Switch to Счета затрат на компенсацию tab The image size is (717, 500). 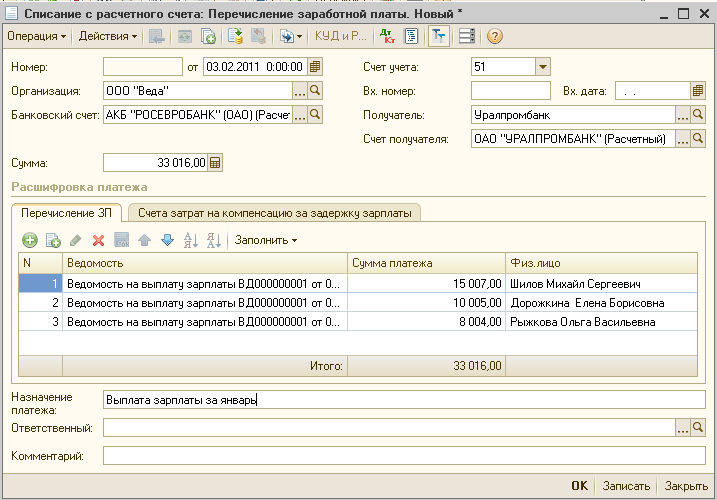(x=274, y=213)
